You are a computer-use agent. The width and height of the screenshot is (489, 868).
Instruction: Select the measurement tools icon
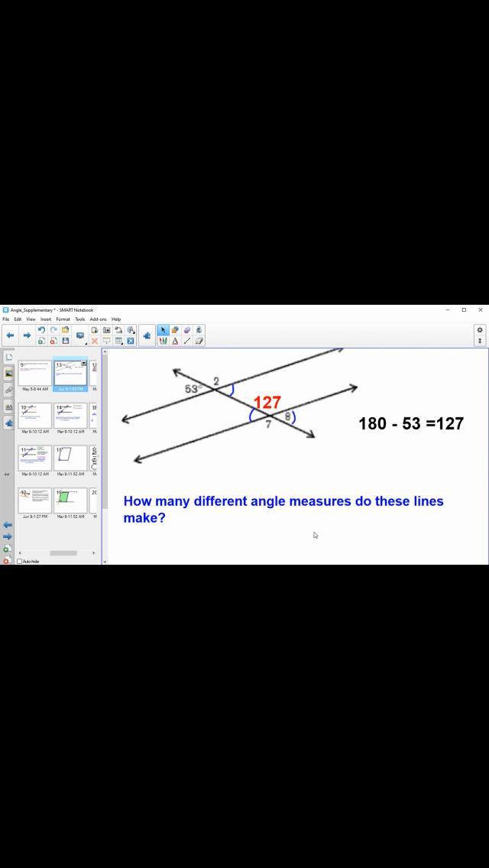point(131,330)
